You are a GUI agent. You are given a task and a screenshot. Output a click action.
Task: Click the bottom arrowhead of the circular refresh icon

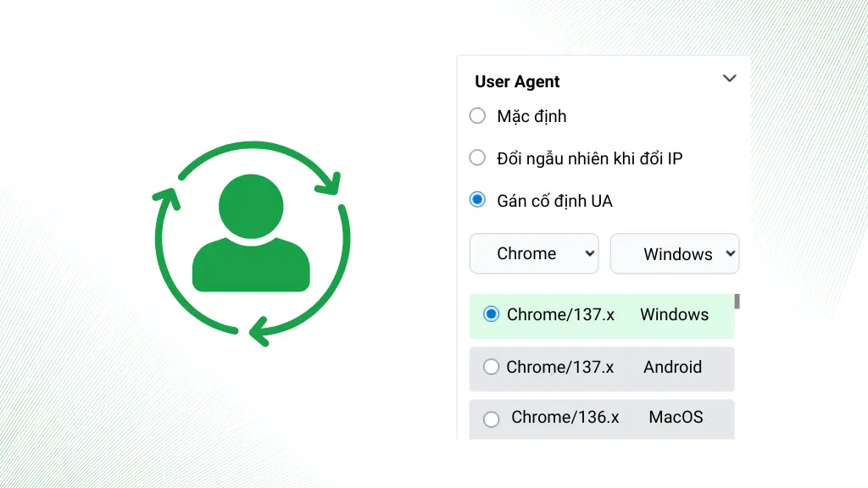pyautogui.click(x=259, y=332)
